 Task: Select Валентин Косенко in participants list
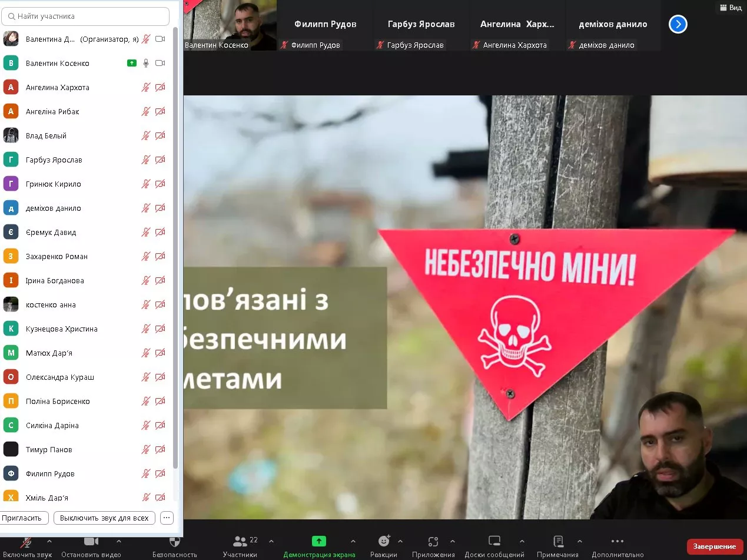pyautogui.click(x=58, y=63)
